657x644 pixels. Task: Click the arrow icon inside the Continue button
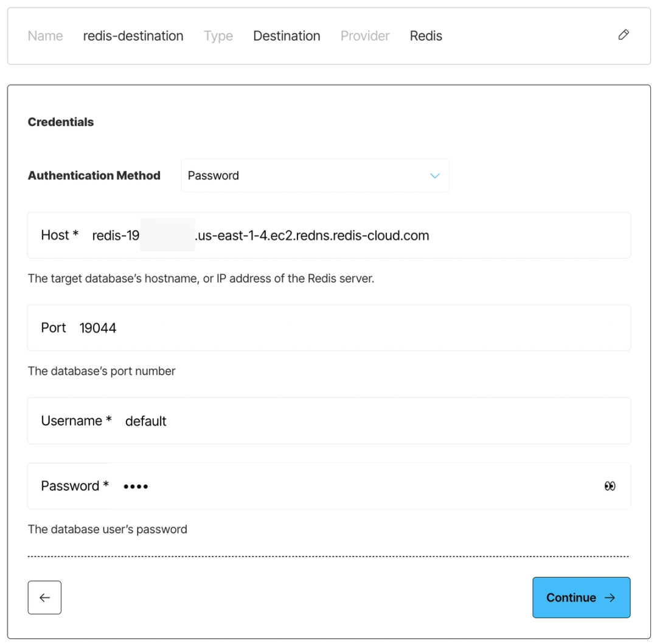pos(609,597)
